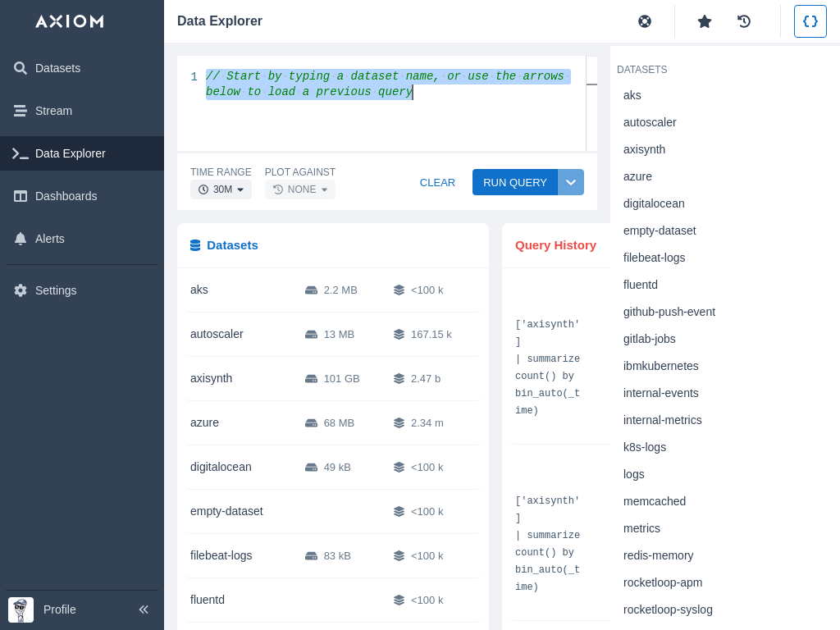Screen dimensions: 840x630
Task: Open query history clock icon in header
Action: pos(744,21)
